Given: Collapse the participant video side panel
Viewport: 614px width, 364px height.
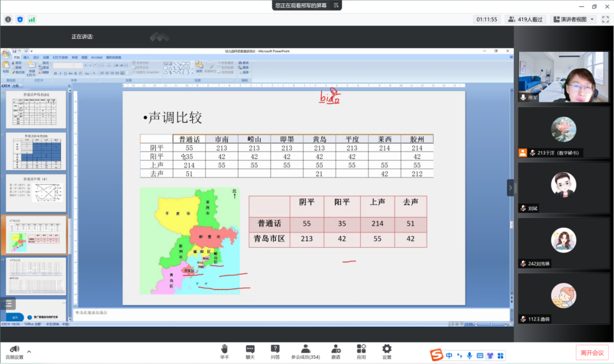Looking at the screenshot, I should (511, 187).
